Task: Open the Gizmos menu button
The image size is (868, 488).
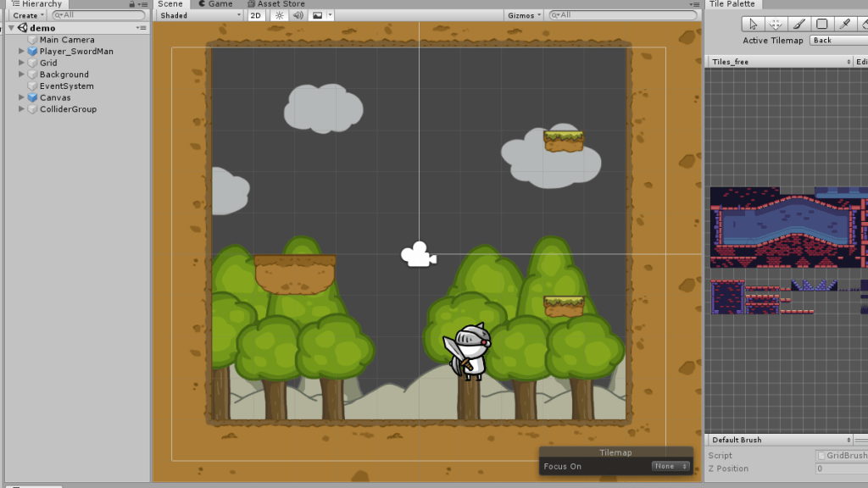Action: [524, 15]
